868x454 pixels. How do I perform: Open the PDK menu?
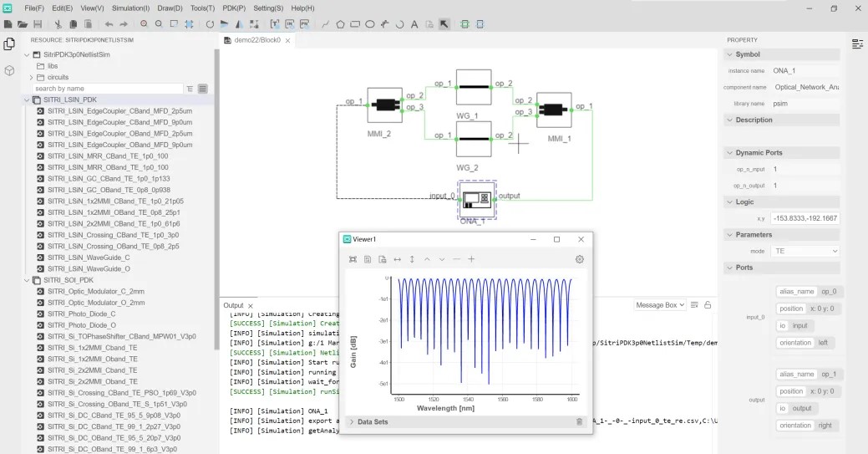[x=234, y=8]
